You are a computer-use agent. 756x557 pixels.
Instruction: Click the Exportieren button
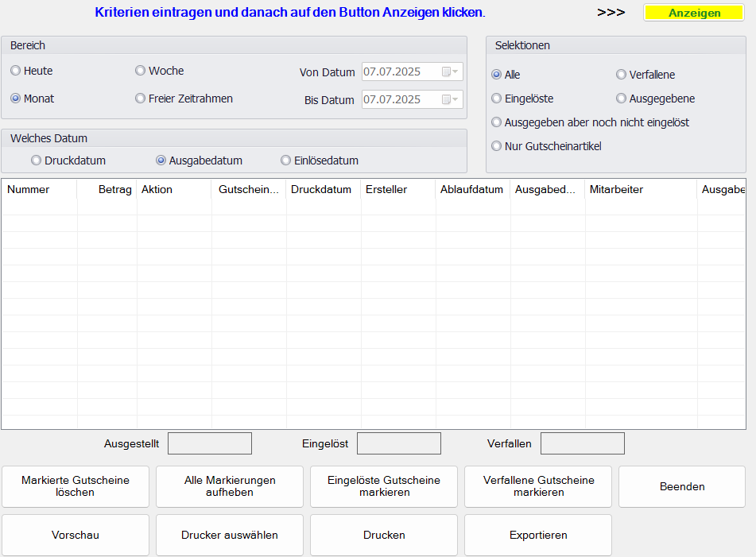coord(538,535)
